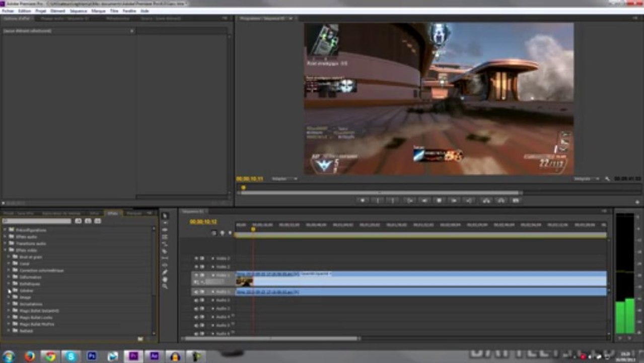Image resolution: width=644 pixels, height=363 pixels.
Task: Select the Slide tool
Action: coord(165,265)
